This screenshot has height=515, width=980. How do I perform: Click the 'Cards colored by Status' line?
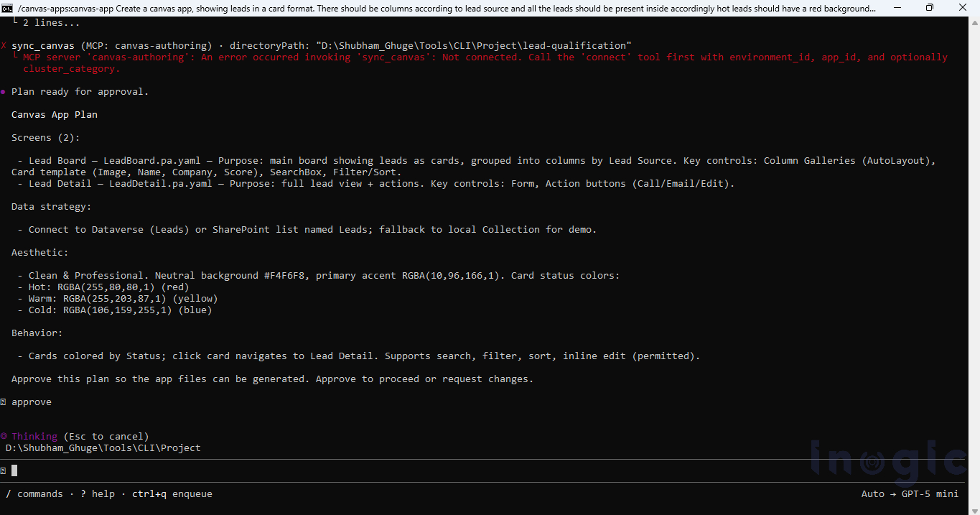[359, 356]
